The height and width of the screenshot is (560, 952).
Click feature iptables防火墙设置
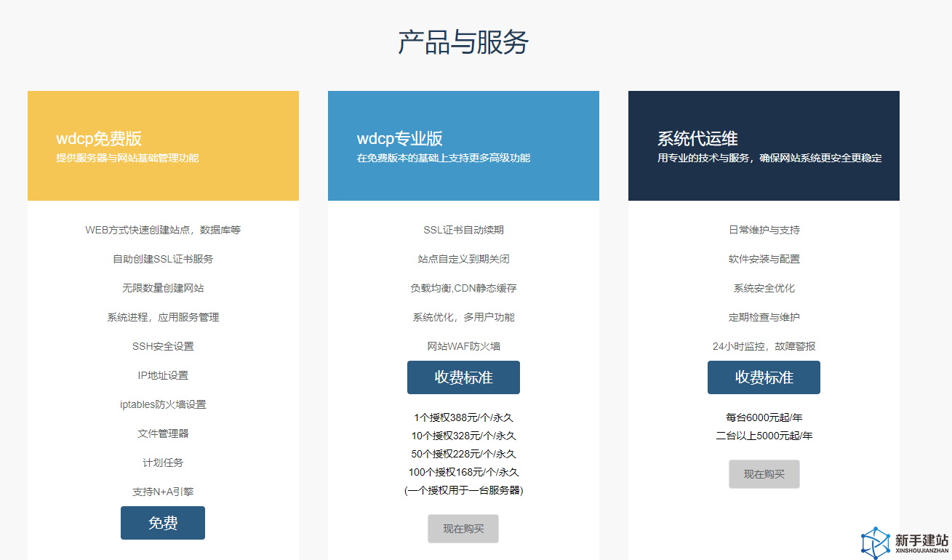[163, 404]
